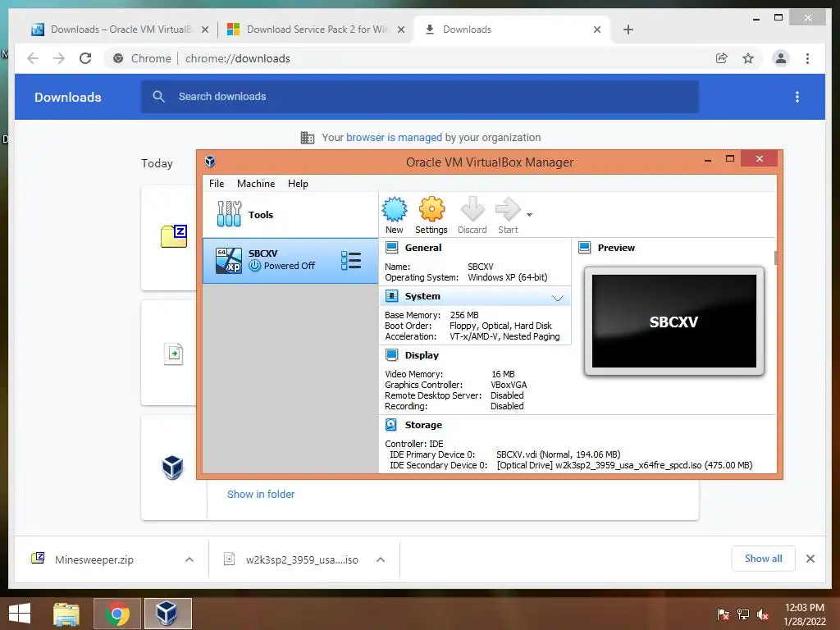Click the Preview panel icon
The width and height of the screenshot is (840, 630).
pos(584,248)
